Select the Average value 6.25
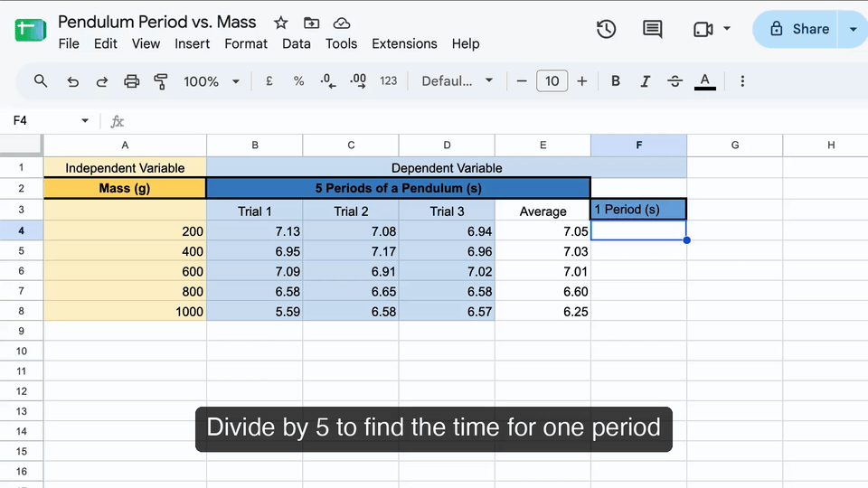Viewport: 868px width, 488px height. tap(542, 312)
